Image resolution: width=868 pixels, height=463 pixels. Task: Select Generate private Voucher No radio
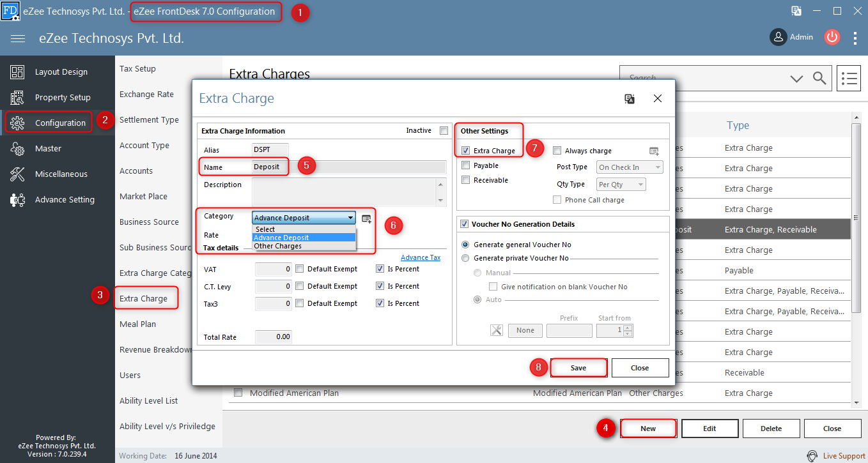[x=465, y=258]
